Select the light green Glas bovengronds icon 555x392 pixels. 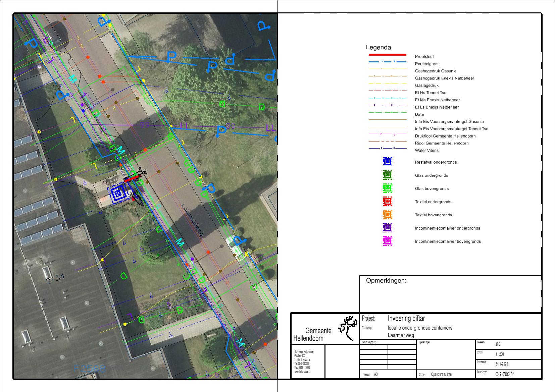[x=388, y=188]
